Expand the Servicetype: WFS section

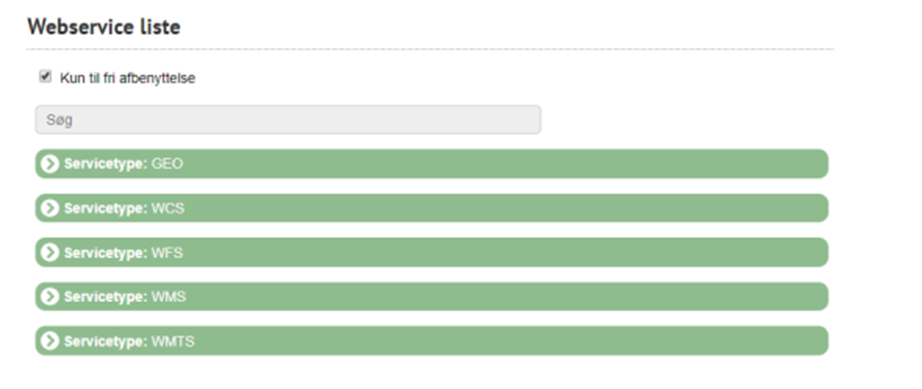point(432,253)
